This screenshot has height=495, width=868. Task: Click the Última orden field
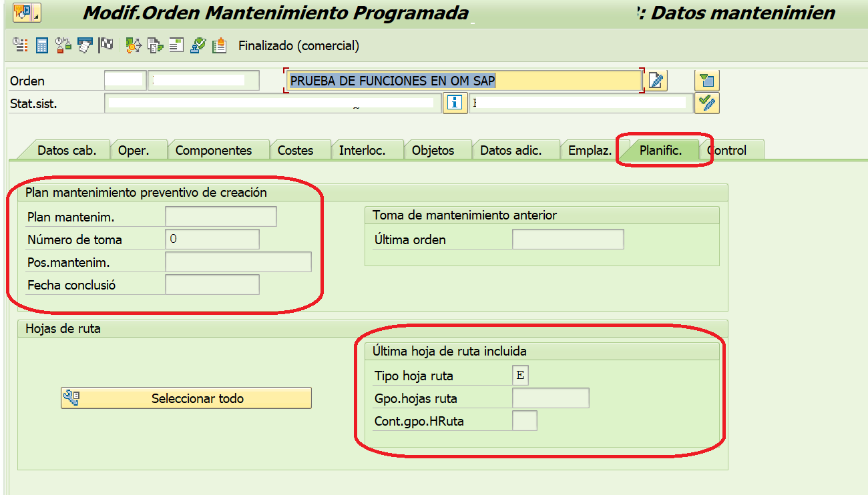(x=568, y=239)
